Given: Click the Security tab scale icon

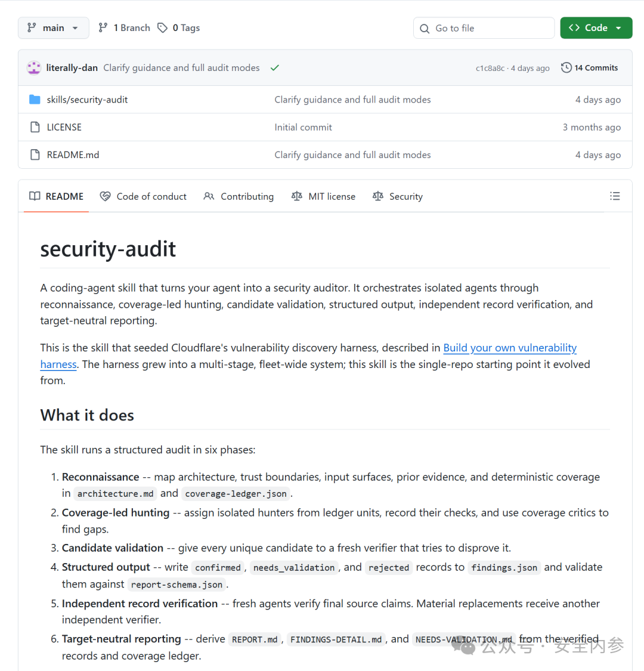Looking at the screenshot, I should coord(377,196).
